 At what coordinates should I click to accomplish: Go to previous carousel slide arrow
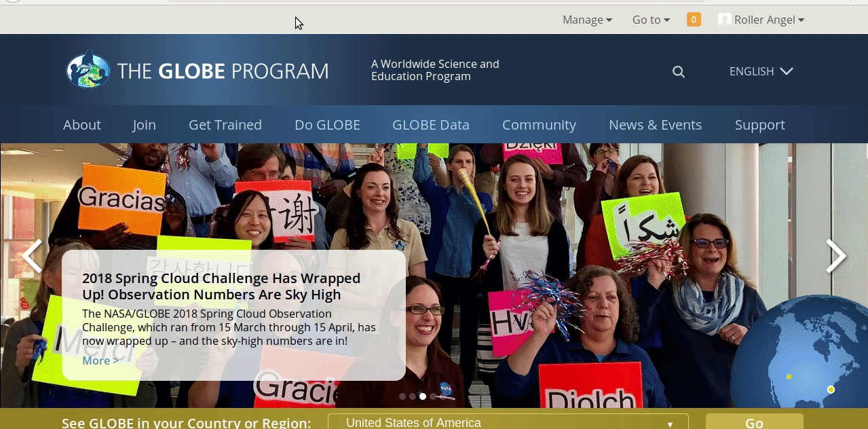[32, 256]
